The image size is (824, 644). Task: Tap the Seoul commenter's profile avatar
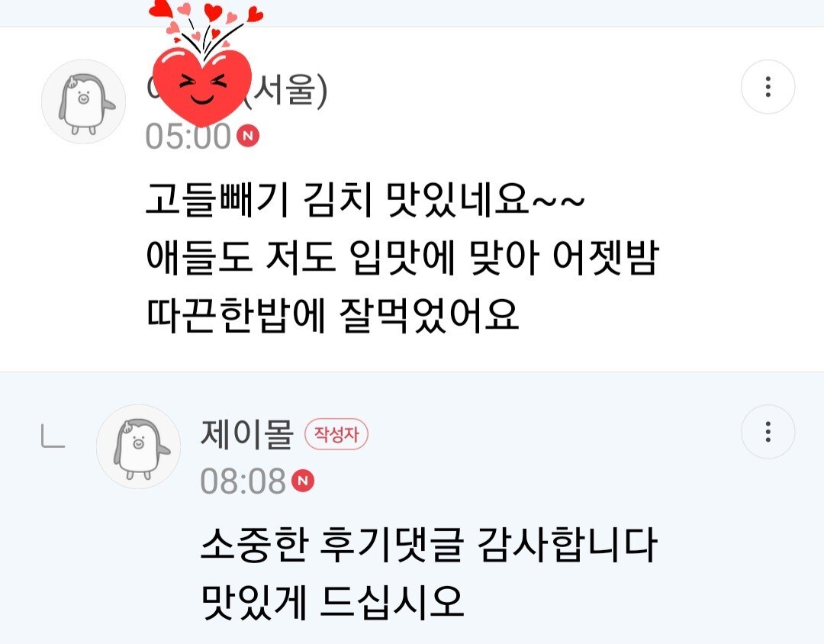tap(84, 101)
